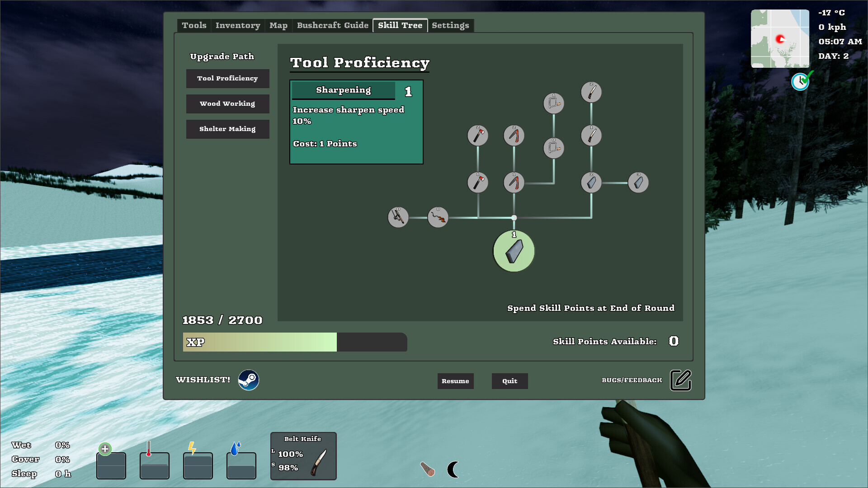The image size is (868, 488).
Task: Open the Inventory tab
Action: click(x=237, y=25)
